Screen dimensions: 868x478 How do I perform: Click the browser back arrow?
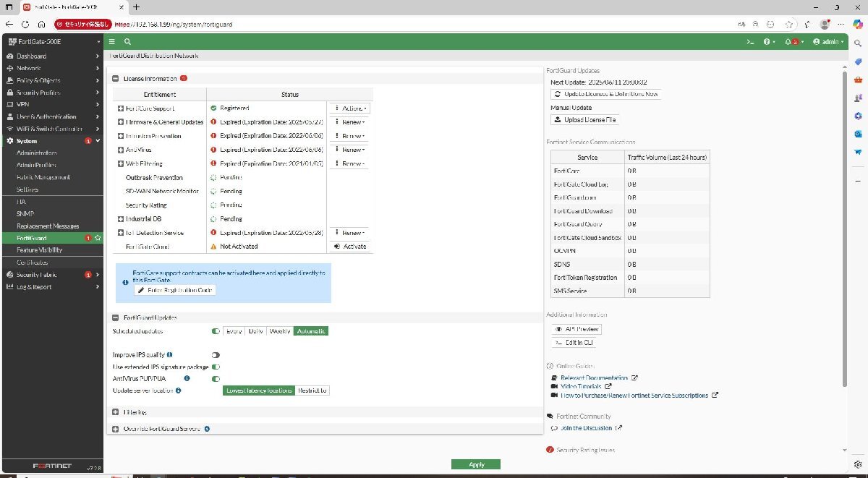pos(9,24)
